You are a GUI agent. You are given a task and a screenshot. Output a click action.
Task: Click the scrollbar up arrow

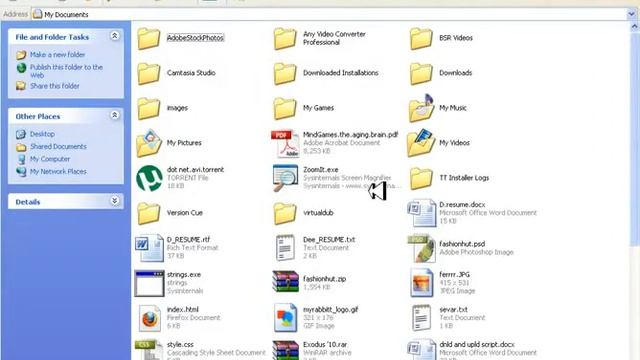tap(635, 27)
